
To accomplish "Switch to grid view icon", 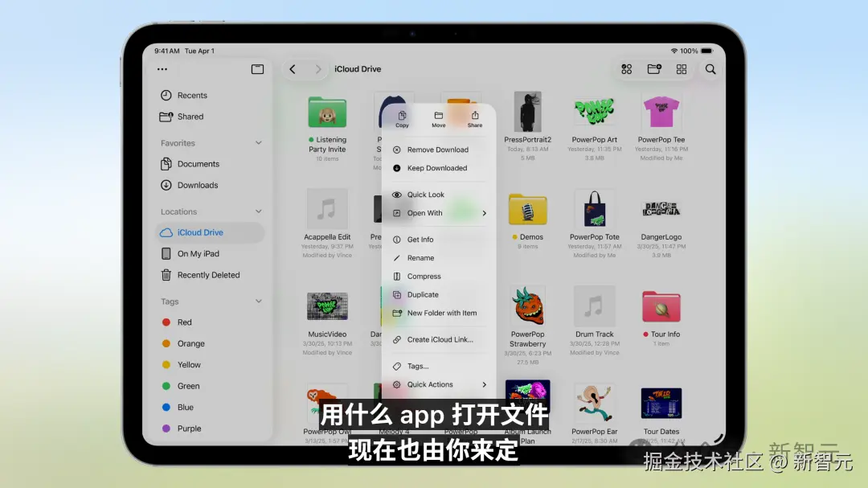I will pos(682,69).
